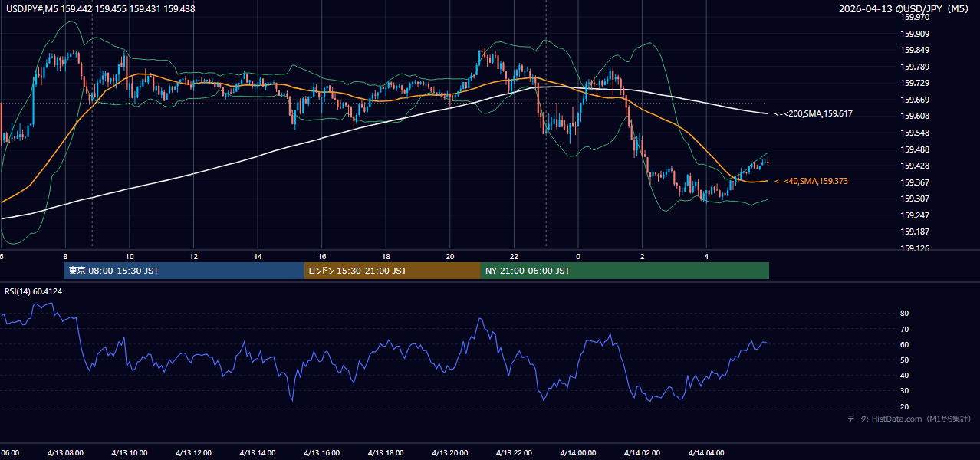Click the 4/13 22:00 bottom time label
Viewport: 980px width, 460px height.
click(x=514, y=453)
